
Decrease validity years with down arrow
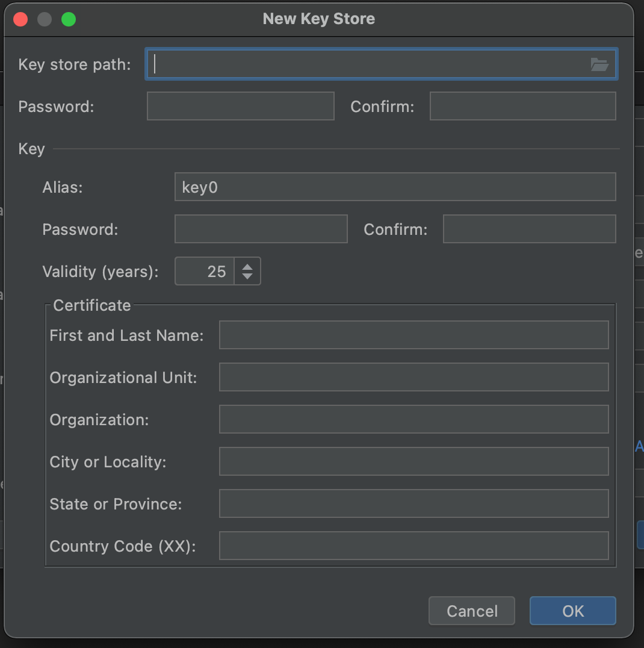coord(247,277)
